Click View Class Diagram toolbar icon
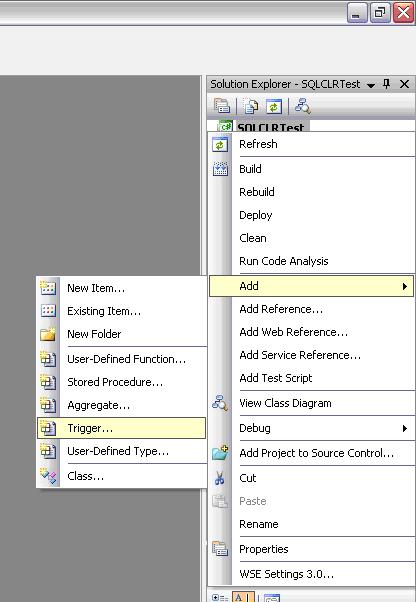The width and height of the screenshot is (416, 602). tap(303, 106)
